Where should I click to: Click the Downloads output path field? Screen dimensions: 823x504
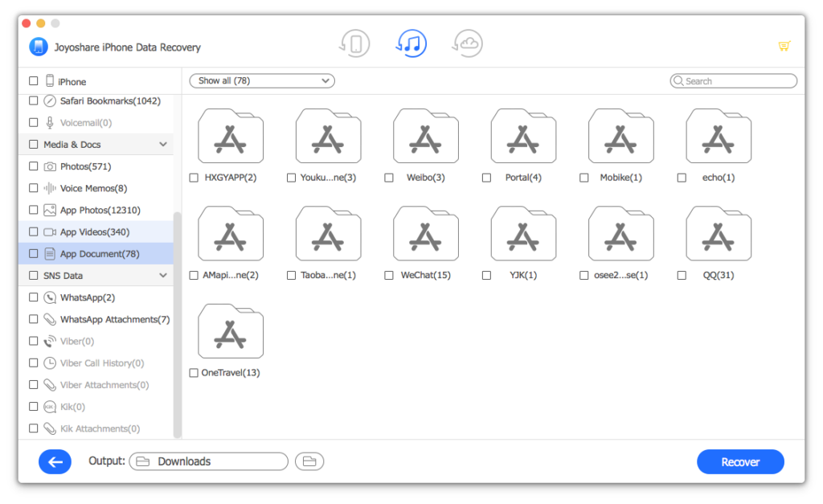(208, 461)
